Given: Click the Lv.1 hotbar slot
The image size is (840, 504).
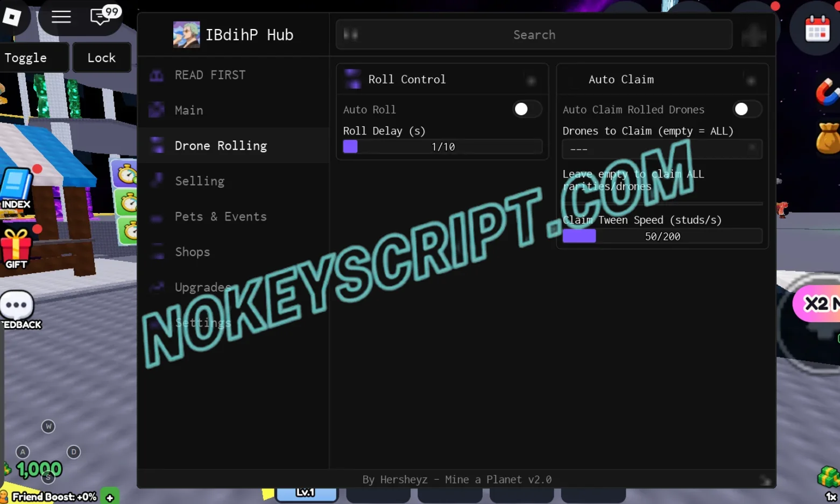Looking at the screenshot, I should (x=306, y=494).
